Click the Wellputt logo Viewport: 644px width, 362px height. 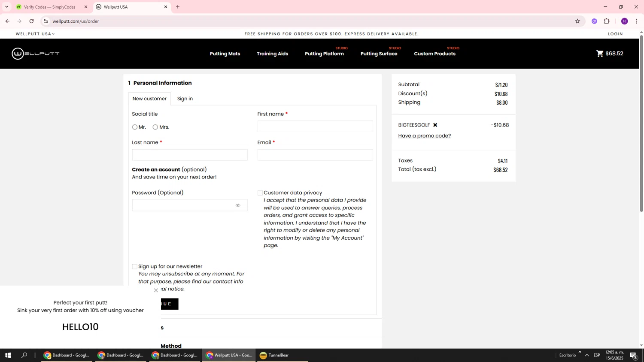click(x=36, y=54)
